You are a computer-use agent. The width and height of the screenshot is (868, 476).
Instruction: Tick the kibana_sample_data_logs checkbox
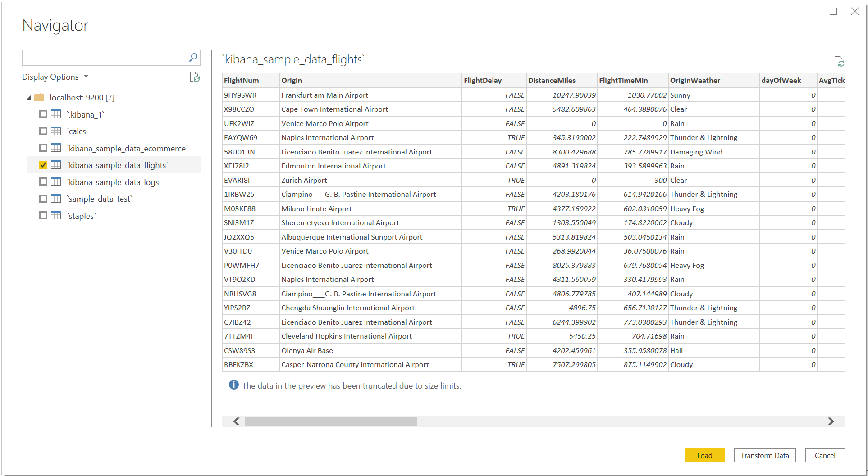click(43, 181)
